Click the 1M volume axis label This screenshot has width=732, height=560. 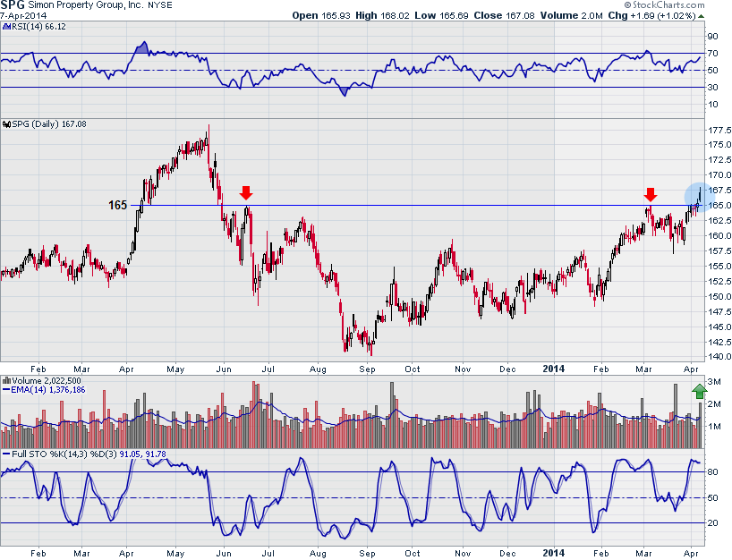(x=714, y=426)
